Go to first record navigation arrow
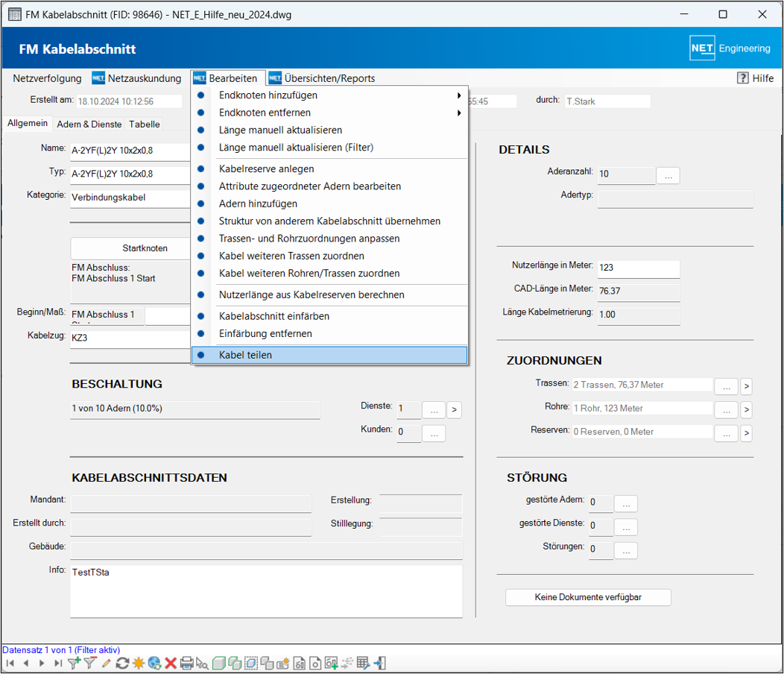 point(10,664)
